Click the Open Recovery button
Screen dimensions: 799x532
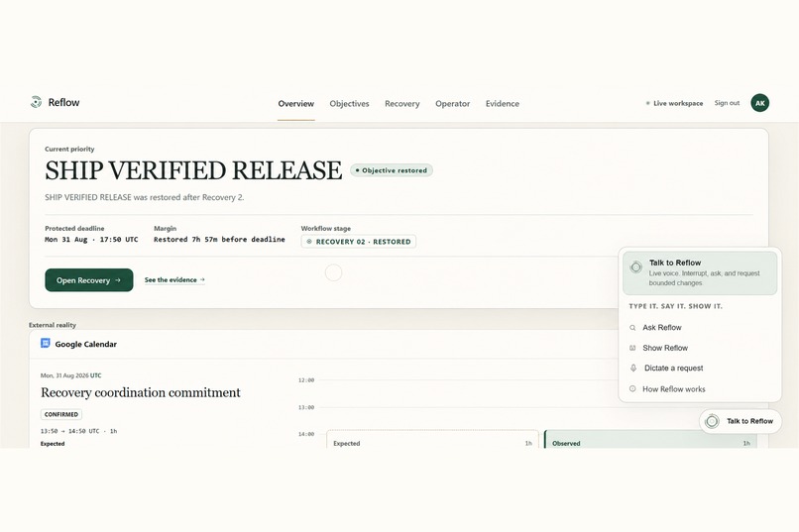click(89, 280)
